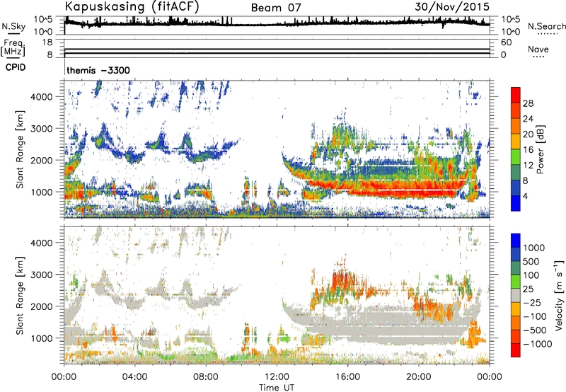The image size is (566, 392).
Task: Click the gray swatch of the Velocity colorbar
Action: 516,295
